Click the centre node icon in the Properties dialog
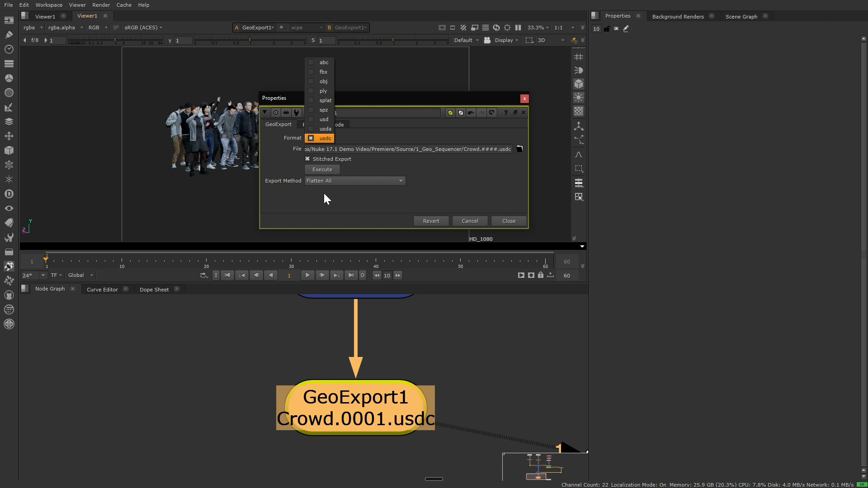Screen dimensions: 868x488 tap(276, 113)
